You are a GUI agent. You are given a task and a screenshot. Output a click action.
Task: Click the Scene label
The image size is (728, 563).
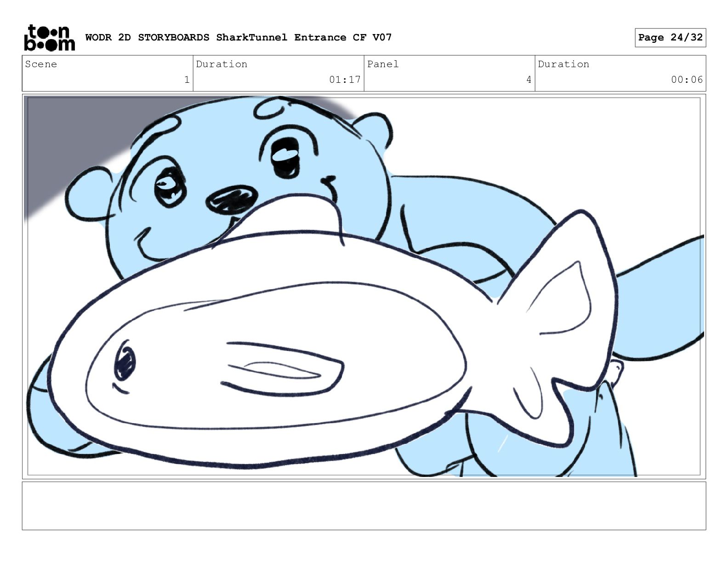click(41, 64)
